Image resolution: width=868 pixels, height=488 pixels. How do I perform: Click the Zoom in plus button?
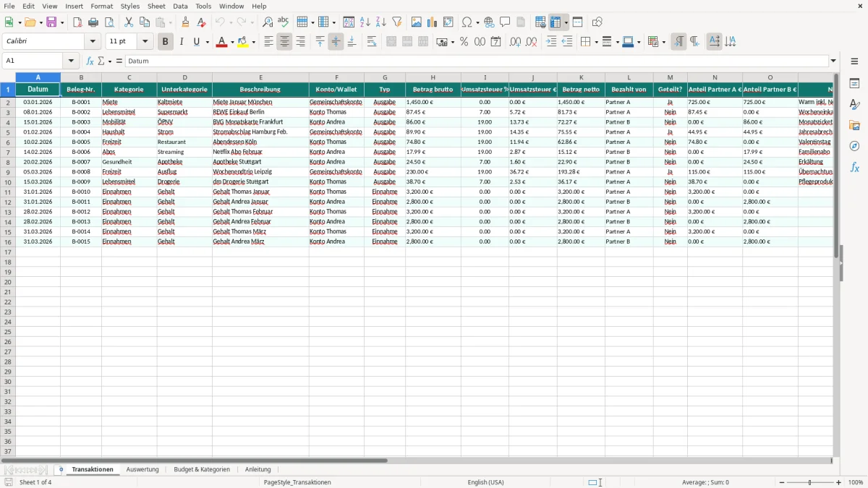point(839,482)
